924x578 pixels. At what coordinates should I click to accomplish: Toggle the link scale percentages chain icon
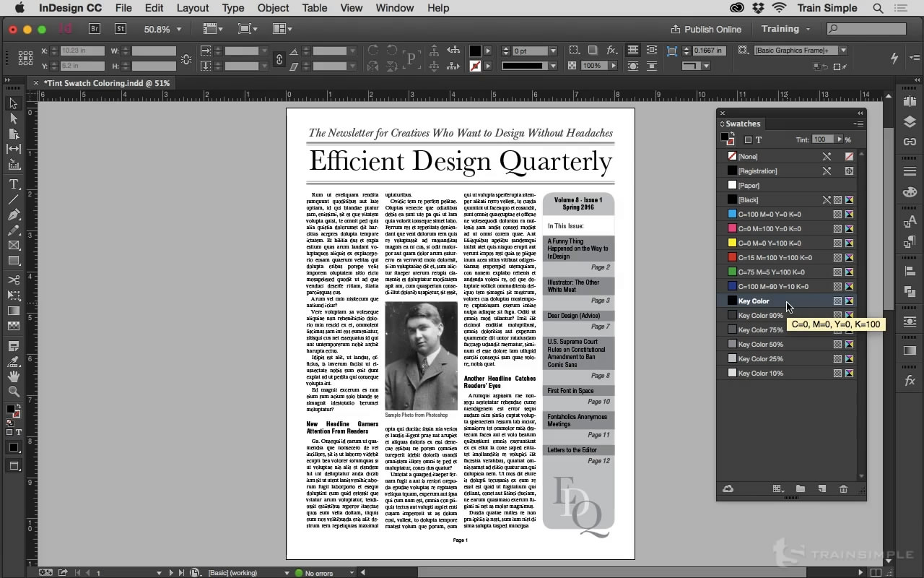[x=279, y=59]
